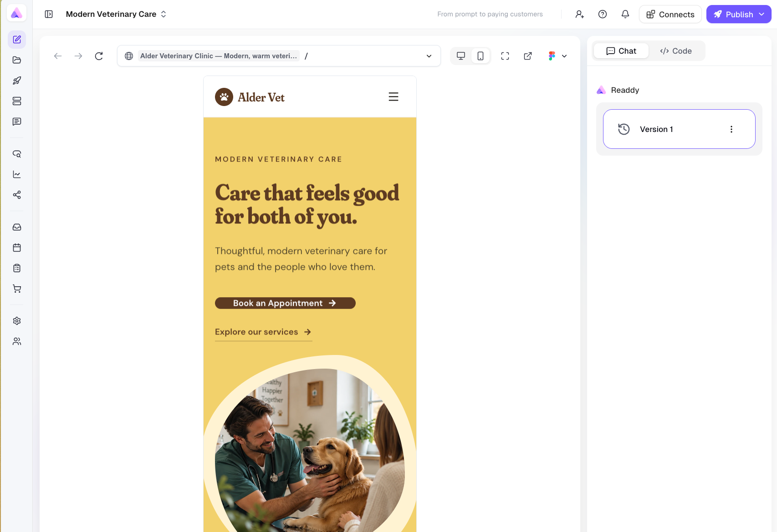Open the folder icon in left sidebar

tap(17, 60)
